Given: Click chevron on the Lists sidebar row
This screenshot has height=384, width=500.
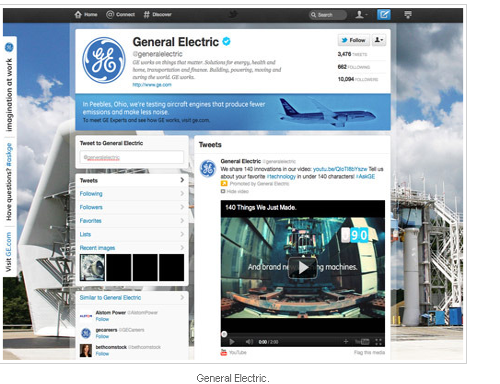Looking at the screenshot, I should point(182,234).
